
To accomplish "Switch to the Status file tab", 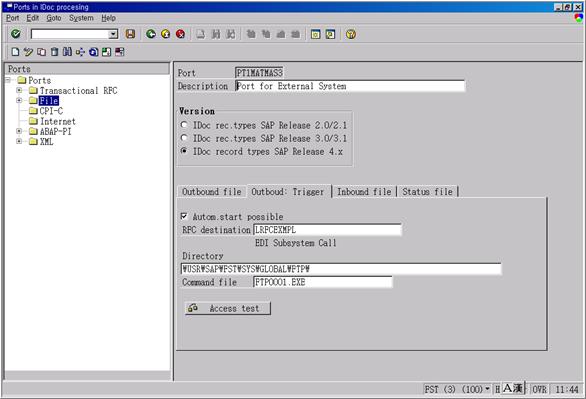I will [x=428, y=191].
